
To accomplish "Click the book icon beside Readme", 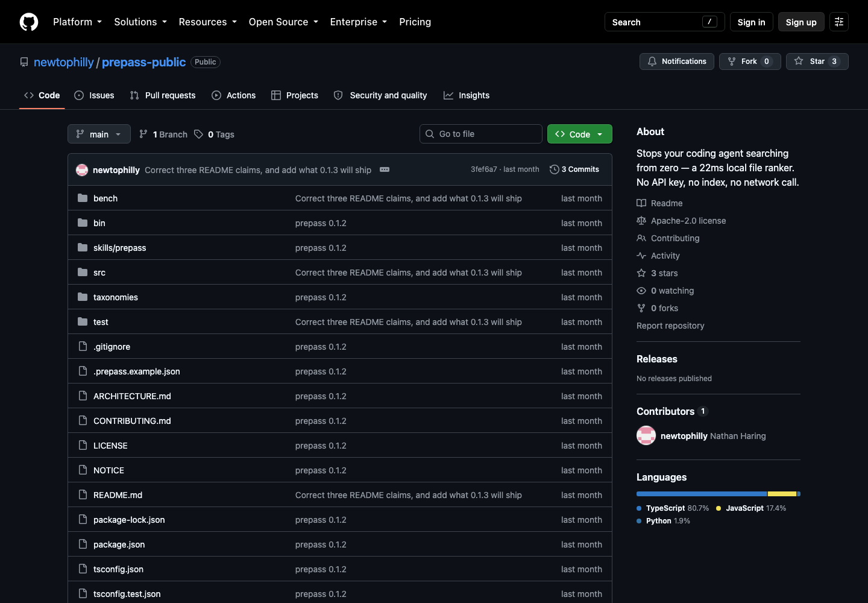I will pyautogui.click(x=641, y=203).
